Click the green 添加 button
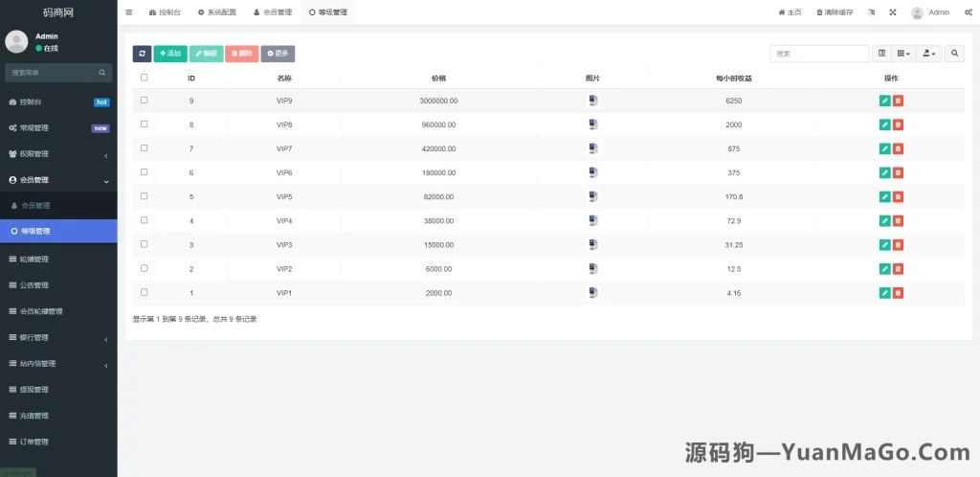The width and height of the screenshot is (980, 477). [x=170, y=54]
